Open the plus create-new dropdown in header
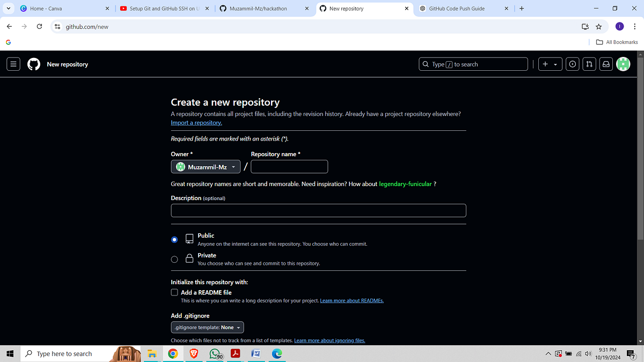The width and height of the screenshot is (644, 362). pos(550,64)
